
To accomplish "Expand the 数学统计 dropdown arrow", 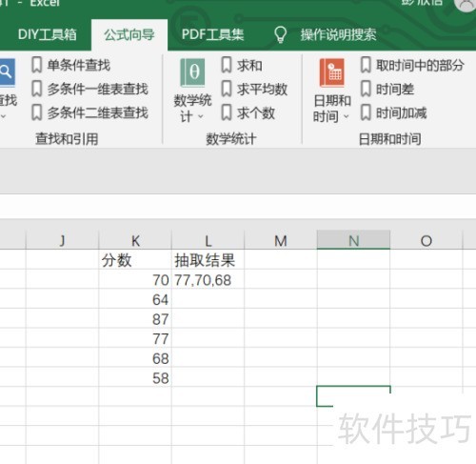I will pyautogui.click(x=201, y=116).
